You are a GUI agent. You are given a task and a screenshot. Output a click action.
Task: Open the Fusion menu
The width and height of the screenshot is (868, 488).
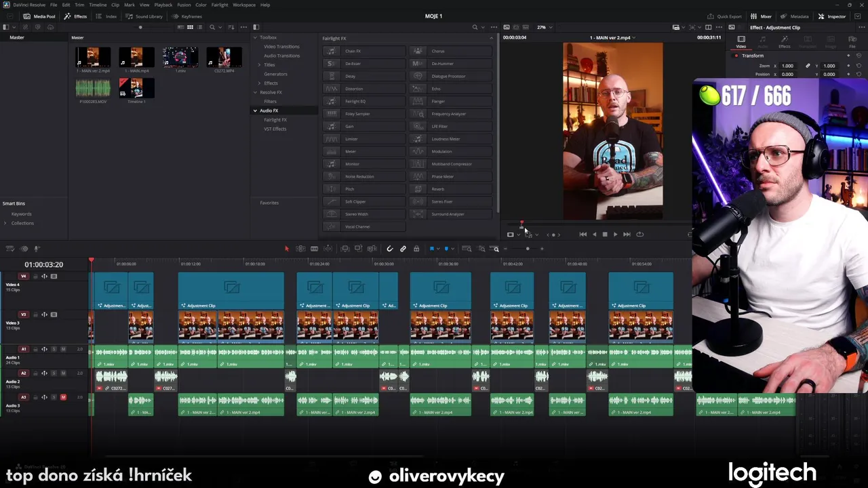[184, 5]
